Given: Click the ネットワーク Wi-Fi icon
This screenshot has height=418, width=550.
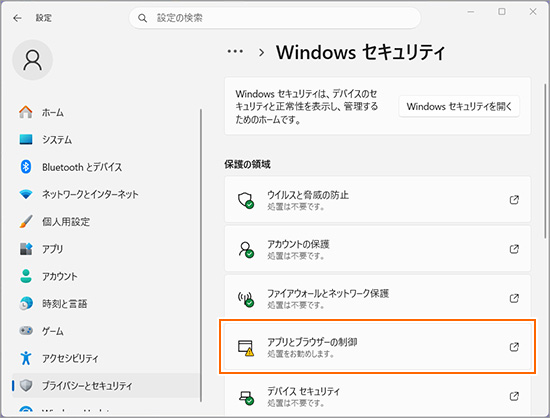Looking at the screenshot, I should point(26,194).
